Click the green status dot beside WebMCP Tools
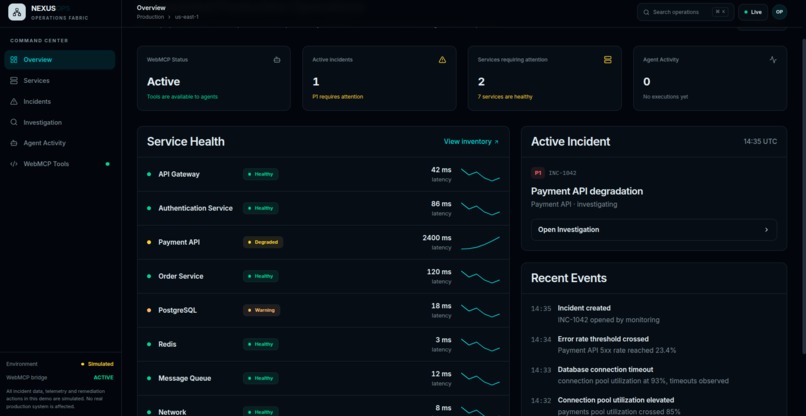Screen dimensions: 806x416 coord(107,164)
